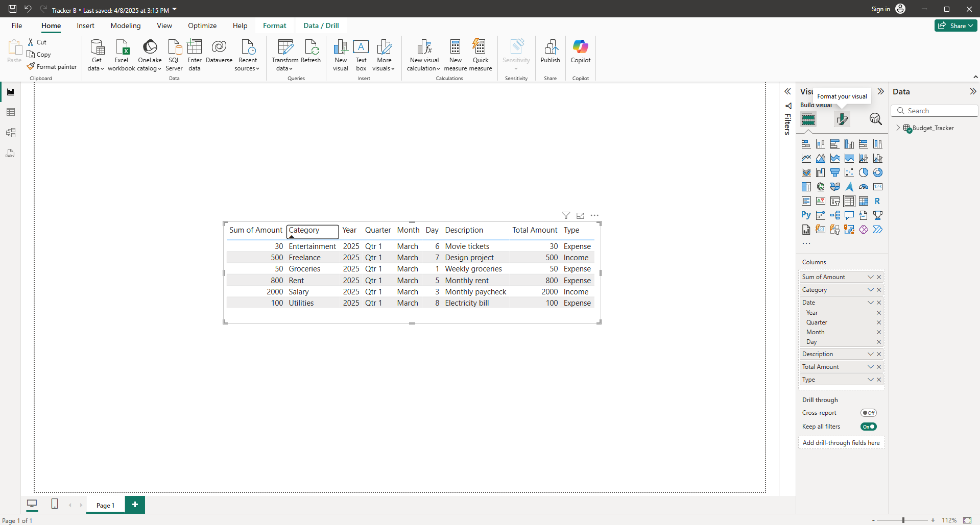Open the Modeling ribbon tab
This screenshot has height=525, width=980.
coord(126,26)
